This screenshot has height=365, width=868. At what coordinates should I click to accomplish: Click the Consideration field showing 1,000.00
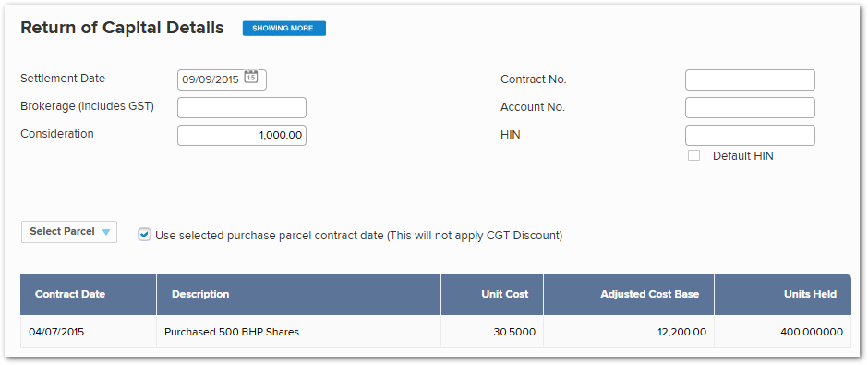pyautogui.click(x=242, y=135)
